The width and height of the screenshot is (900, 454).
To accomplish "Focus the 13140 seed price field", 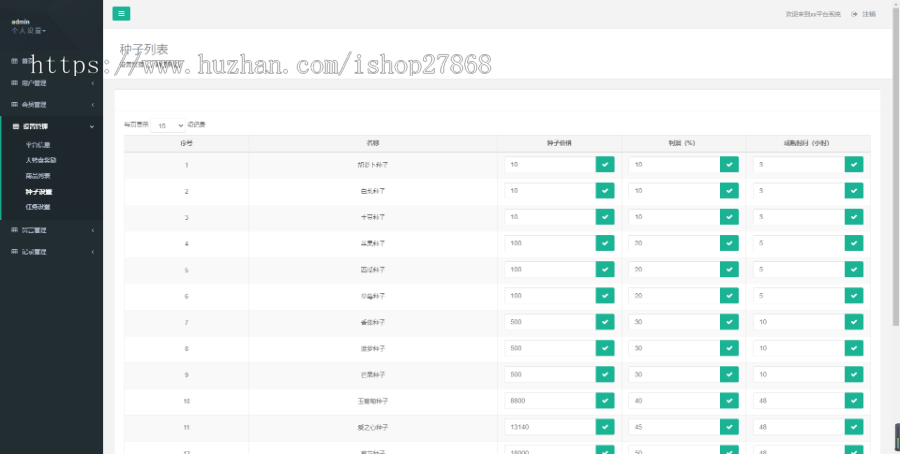I will [x=550, y=427].
